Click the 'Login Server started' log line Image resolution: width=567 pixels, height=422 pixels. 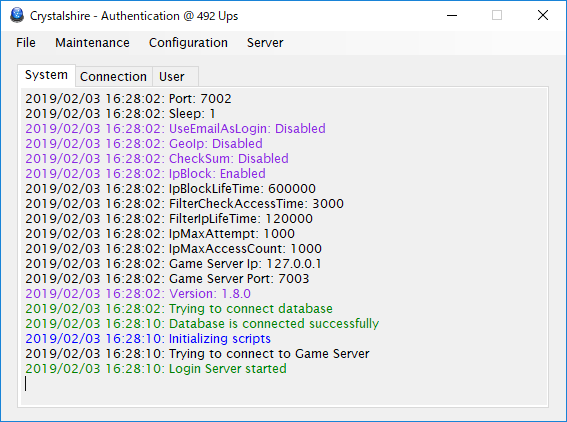(156, 369)
